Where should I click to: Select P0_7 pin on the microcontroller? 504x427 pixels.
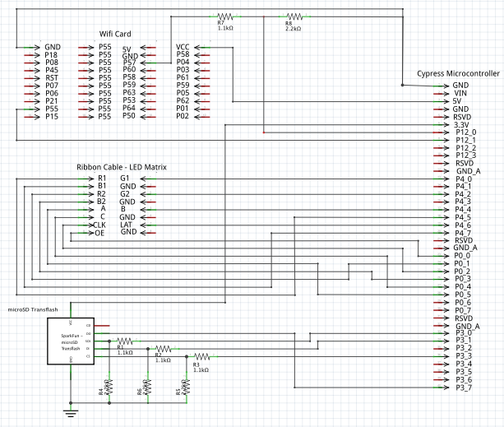pos(463,310)
